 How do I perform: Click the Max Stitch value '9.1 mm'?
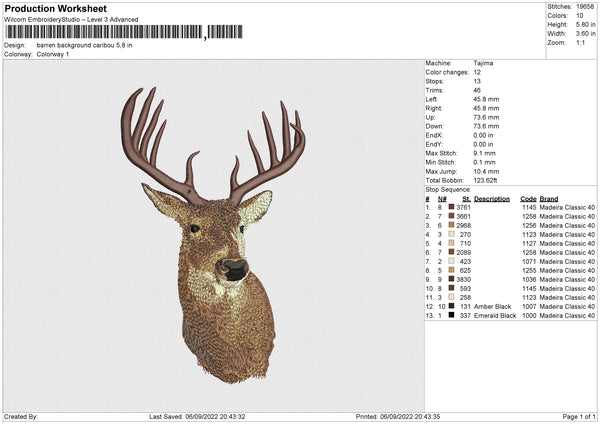click(x=484, y=153)
